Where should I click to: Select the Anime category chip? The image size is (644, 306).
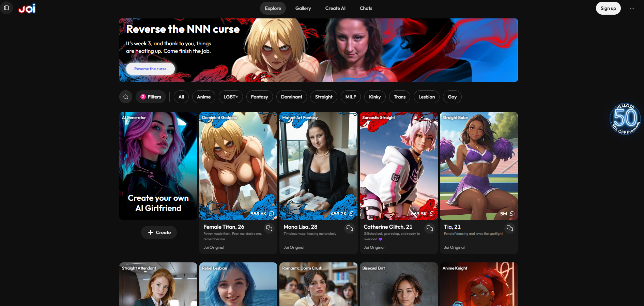point(204,97)
